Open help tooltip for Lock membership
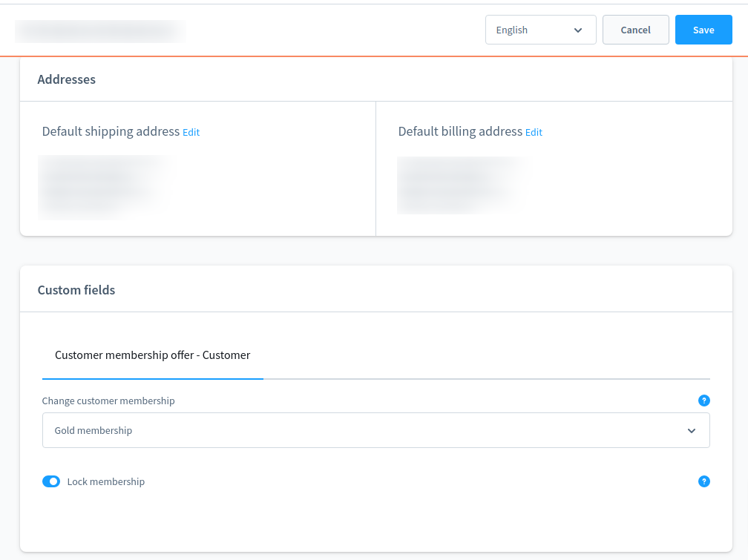Screen dimensions: 748x560 tap(703, 482)
